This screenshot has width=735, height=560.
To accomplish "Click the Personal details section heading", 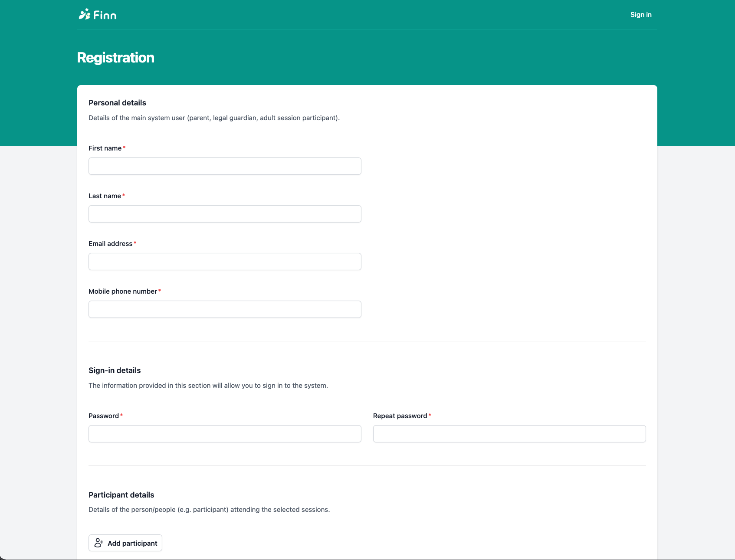I will click(117, 103).
